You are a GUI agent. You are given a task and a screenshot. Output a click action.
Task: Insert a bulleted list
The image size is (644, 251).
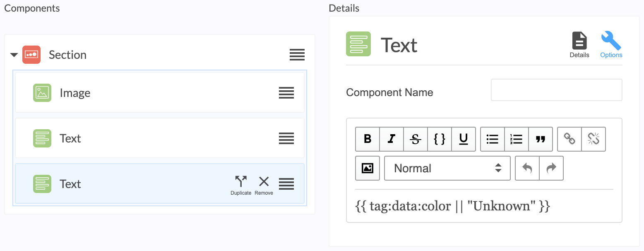[492, 139]
